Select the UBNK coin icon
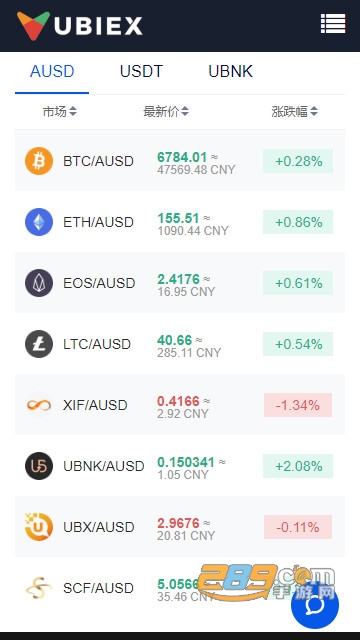This screenshot has width=360, height=640. (x=39, y=466)
